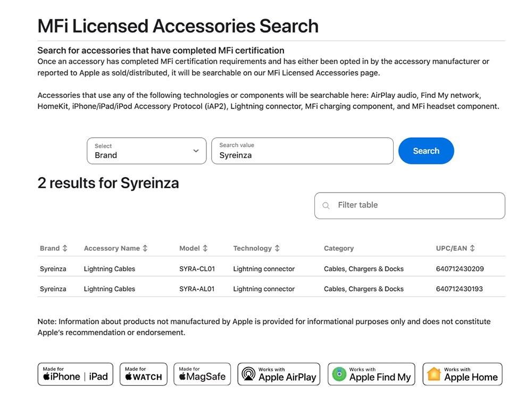This screenshot has height=400, width=532.
Task: Click the magnifier icon in Filter table
Action: (x=326, y=206)
